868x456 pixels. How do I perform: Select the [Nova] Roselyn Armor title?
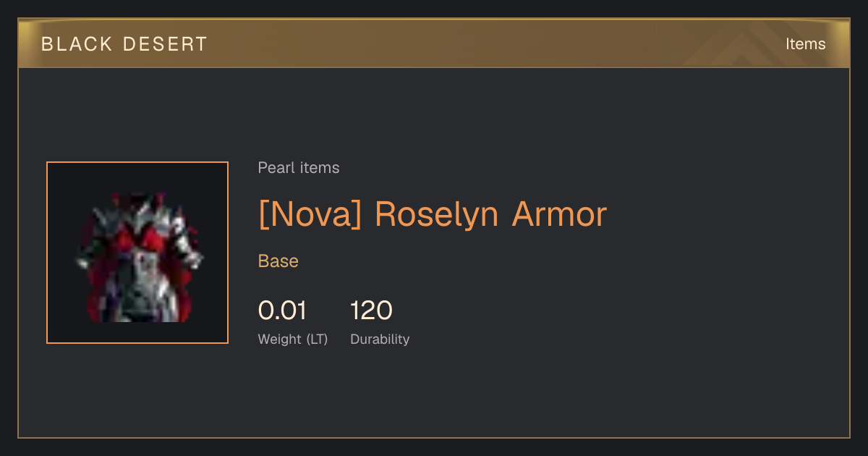click(433, 214)
